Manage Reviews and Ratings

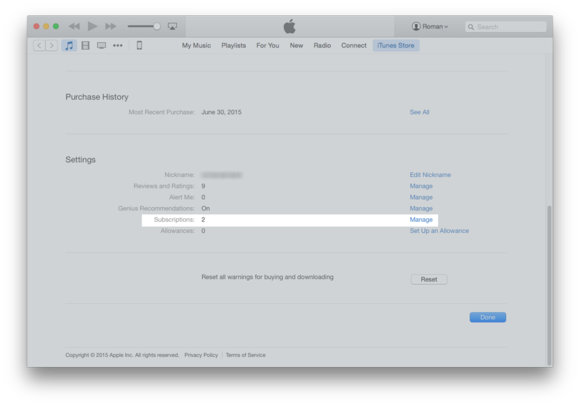[421, 186]
